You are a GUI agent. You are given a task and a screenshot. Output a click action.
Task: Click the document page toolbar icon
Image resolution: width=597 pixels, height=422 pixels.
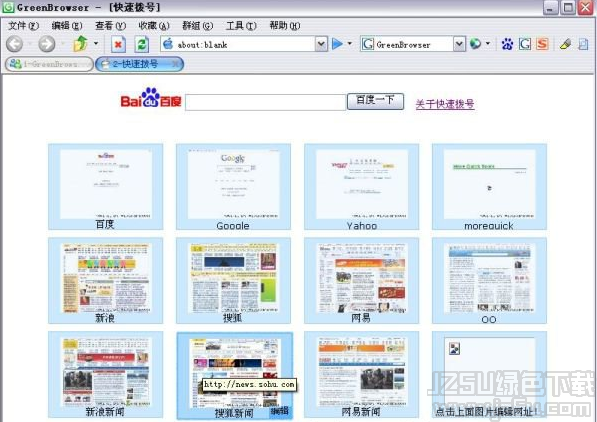[583, 44]
